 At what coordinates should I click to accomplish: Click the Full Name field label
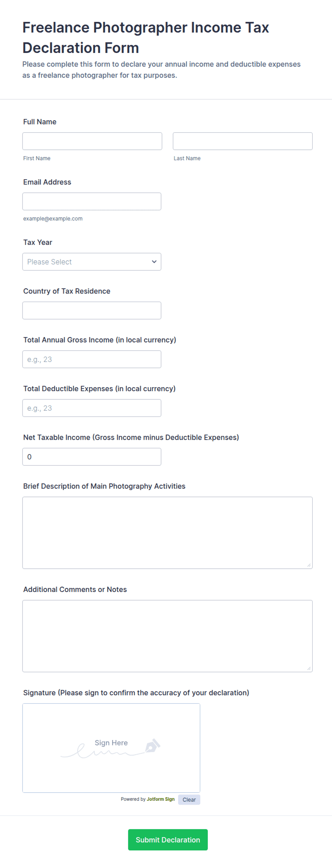coord(40,122)
